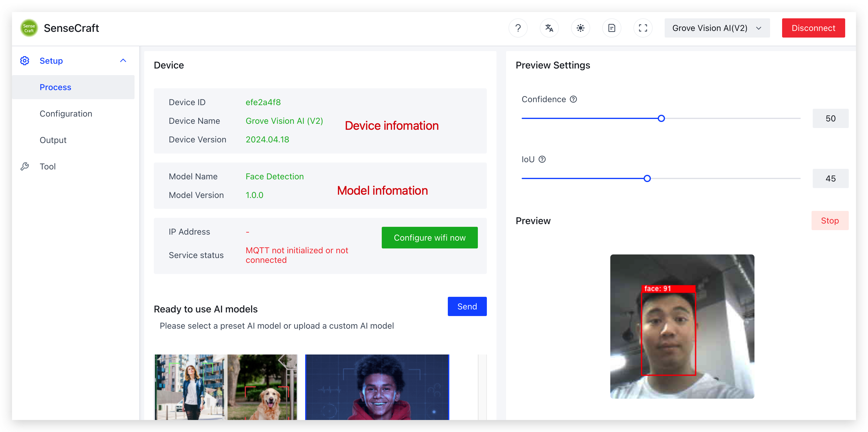Viewport: 868px width, 432px height.
Task: Select the Process menu item
Action: [73, 87]
